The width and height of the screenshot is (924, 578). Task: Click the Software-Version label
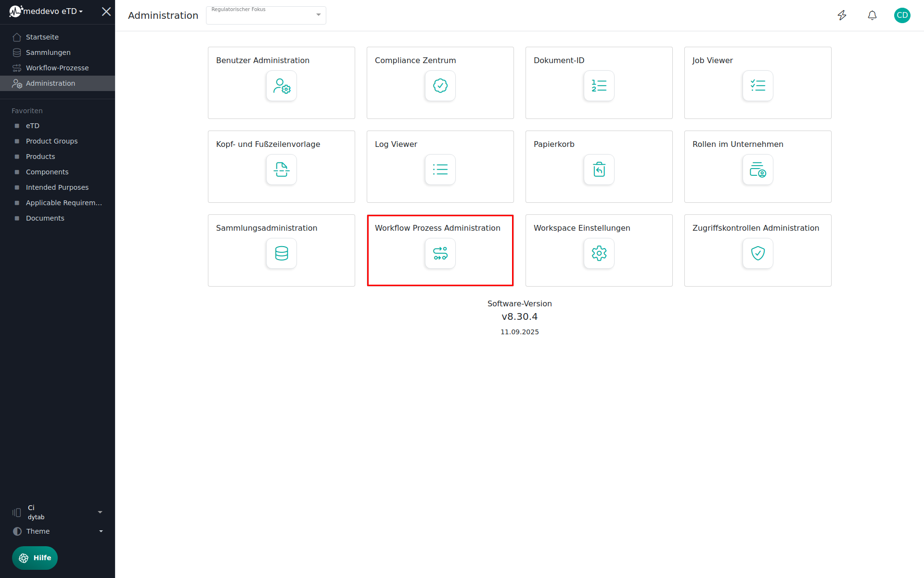[520, 303]
